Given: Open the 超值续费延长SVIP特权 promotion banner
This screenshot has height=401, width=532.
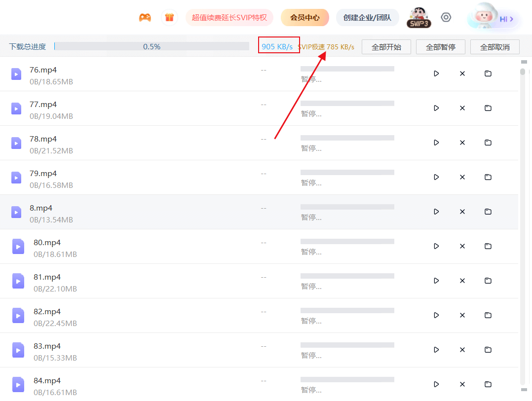Looking at the screenshot, I should [229, 17].
